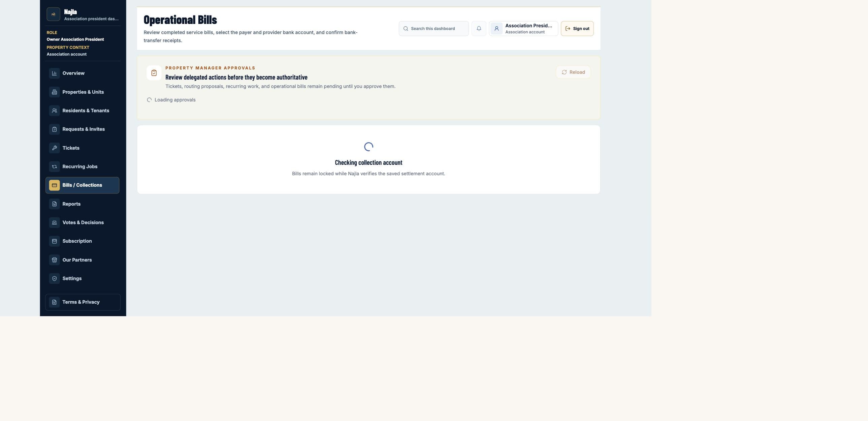Click the Operational Bills heading
Image resolution: width=868 pixels, height=421 pixels.
point(180,20)
